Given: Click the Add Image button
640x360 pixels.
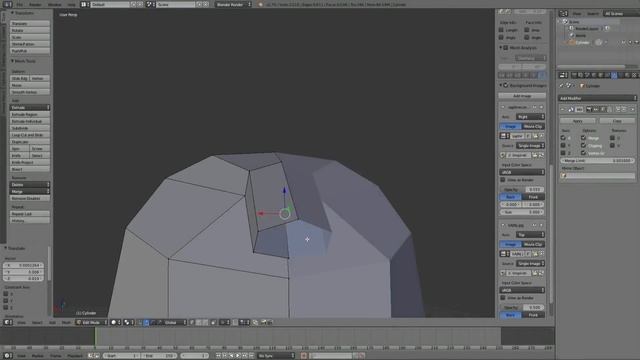Looking at the screenshot, I should tap(522, 96).
